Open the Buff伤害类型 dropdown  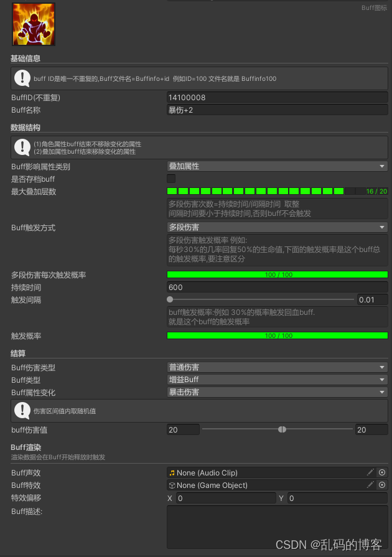(278, 367)
